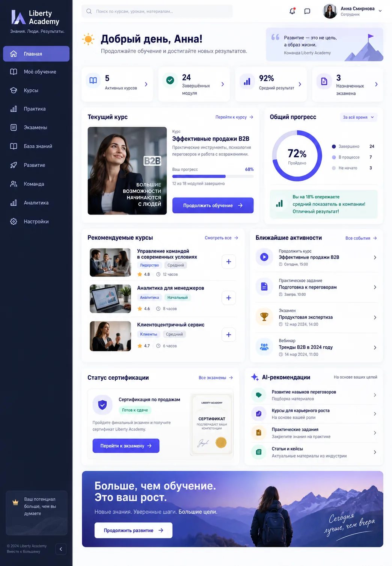Click the Перейти к экзамену button
Viewport: 392px width, 566px height.
pyautogui.click(x=126, y=446)
